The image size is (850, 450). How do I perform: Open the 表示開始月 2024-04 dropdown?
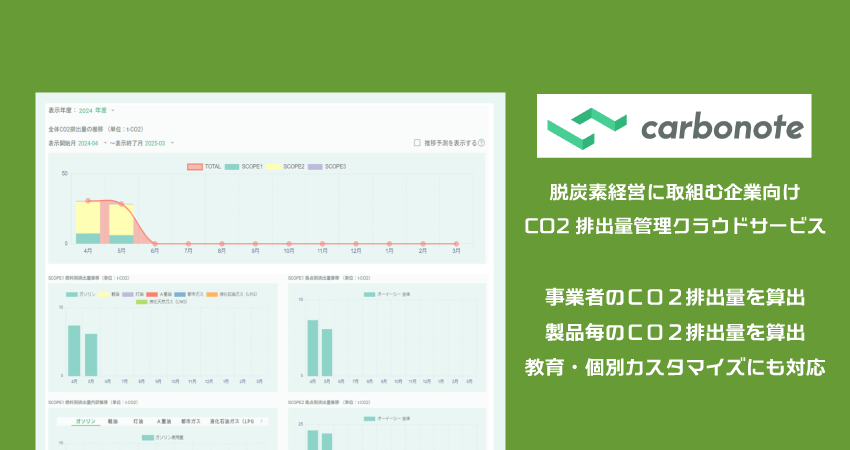click(92, 144)
